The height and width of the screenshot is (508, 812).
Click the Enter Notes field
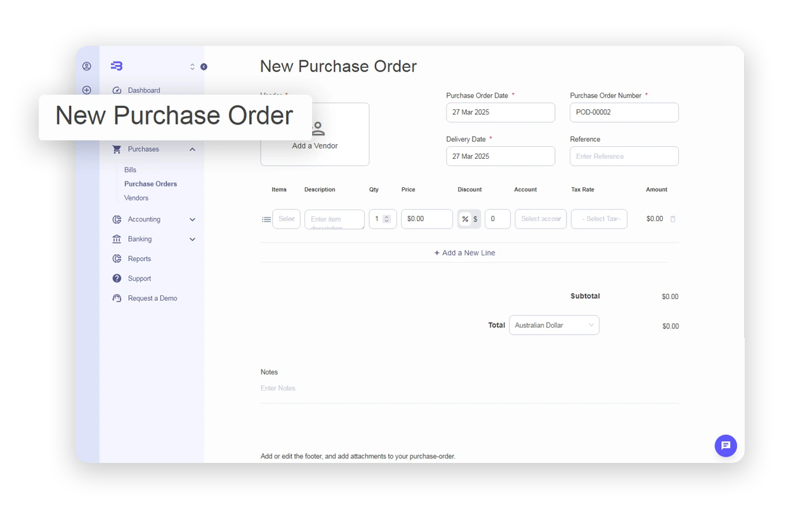coord(469,389)
